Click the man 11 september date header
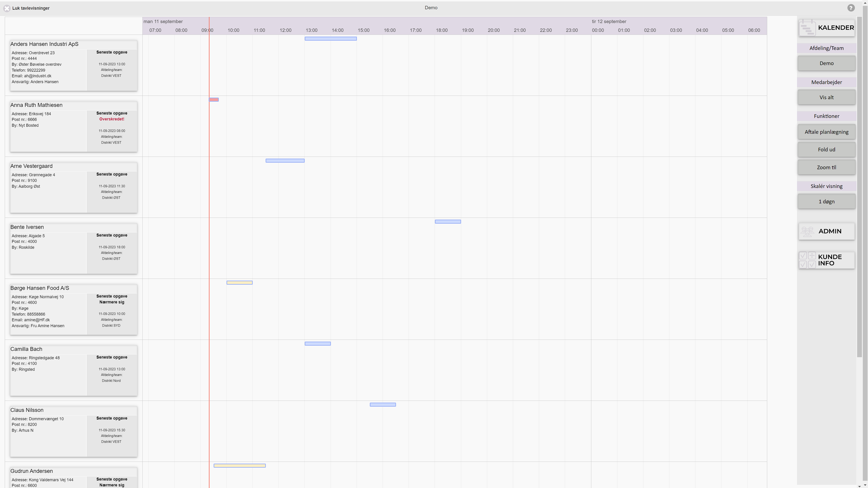 click(163, 21)
